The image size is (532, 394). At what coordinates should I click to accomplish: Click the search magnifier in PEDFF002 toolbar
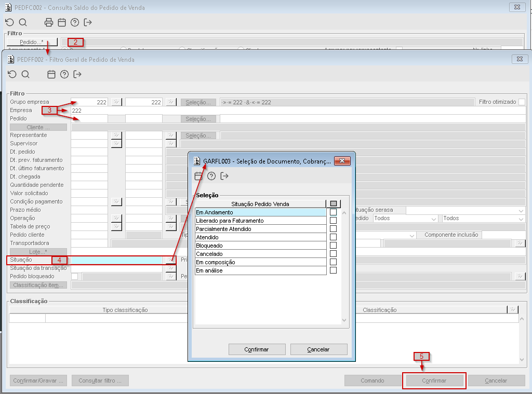[x=25, y=74]
